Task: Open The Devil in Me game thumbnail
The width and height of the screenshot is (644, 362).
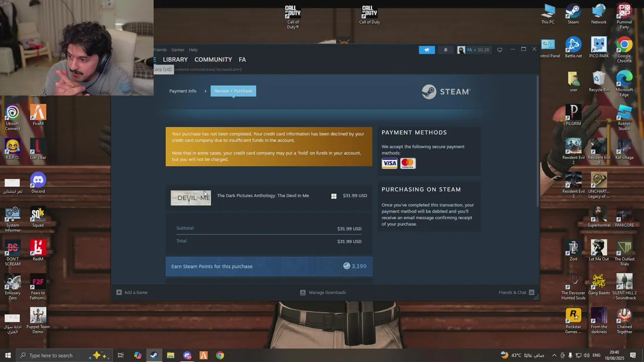Action: pyautogui.click(x=191, y=198)
